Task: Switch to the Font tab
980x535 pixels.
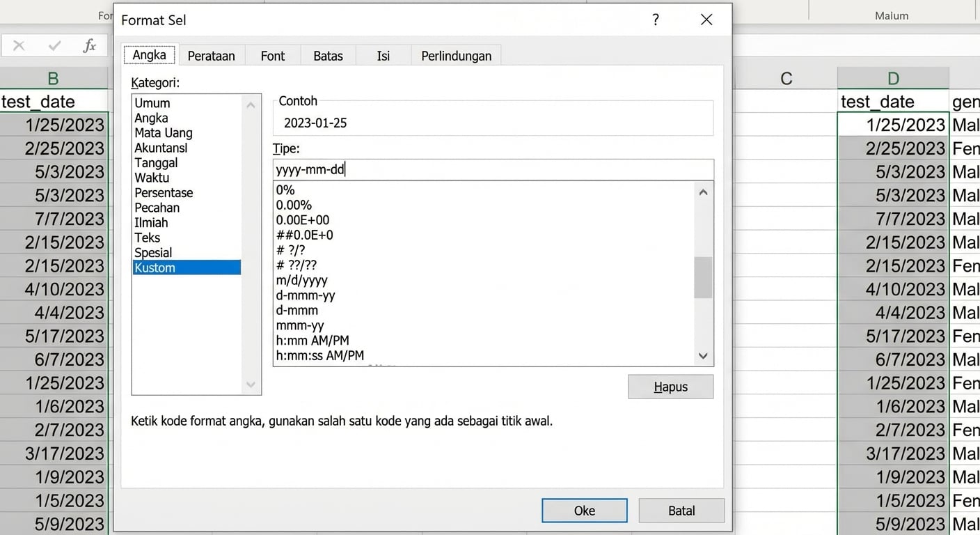Action: point(272,55)
